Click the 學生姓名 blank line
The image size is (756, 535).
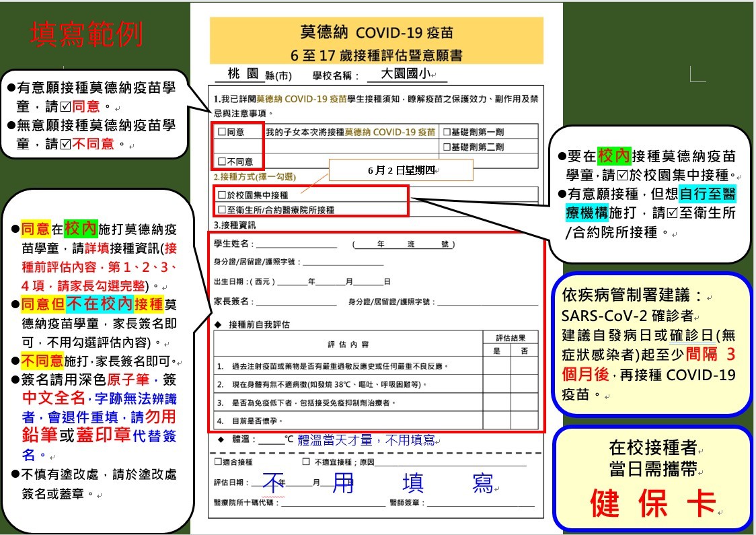296,245
